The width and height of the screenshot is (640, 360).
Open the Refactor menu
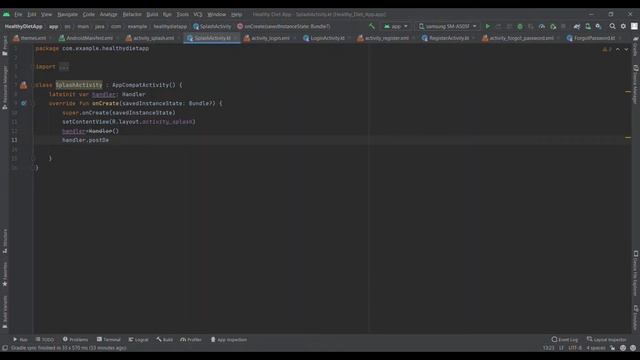[x=132, y=14]
